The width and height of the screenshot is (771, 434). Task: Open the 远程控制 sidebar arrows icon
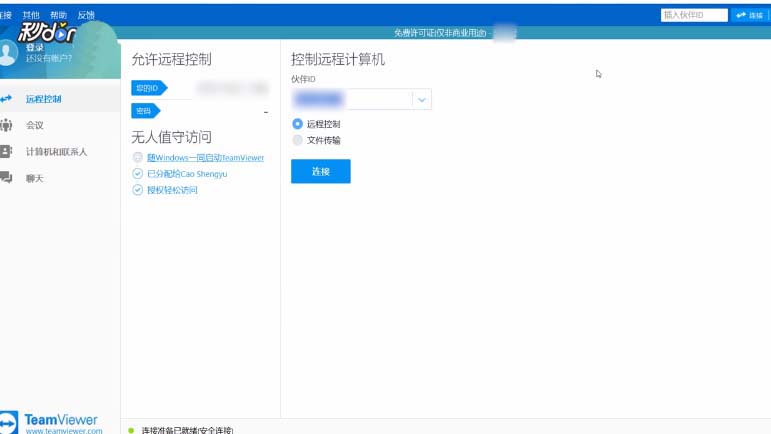5,99
